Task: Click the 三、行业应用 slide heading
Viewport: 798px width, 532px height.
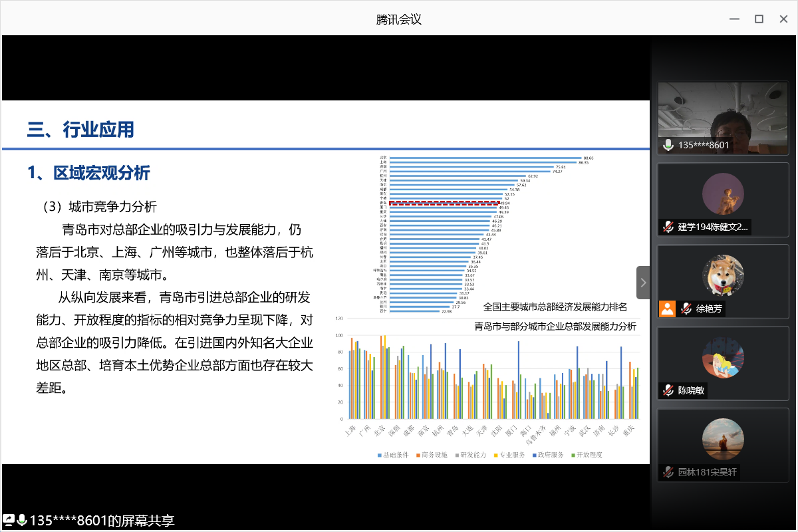Action: point(80,129)
